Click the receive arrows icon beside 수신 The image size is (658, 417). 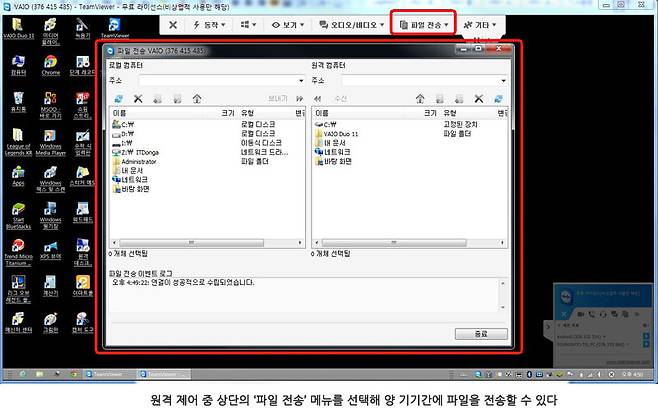coord(318,99)
